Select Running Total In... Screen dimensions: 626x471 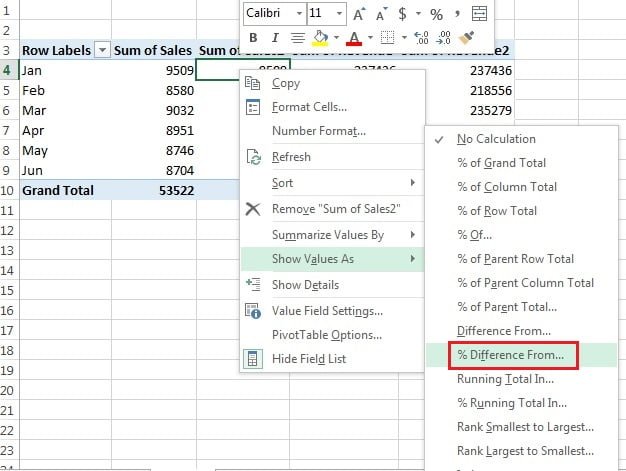pyautogui.click(x=521, y=379)
